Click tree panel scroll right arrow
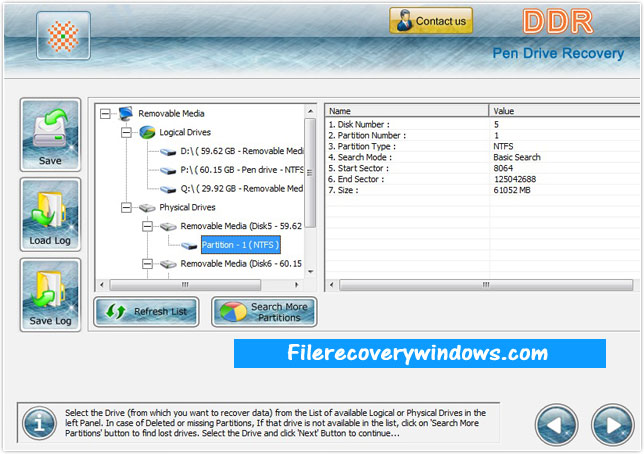The height and width of the screenshot is (454, 644). pos(297,284)
